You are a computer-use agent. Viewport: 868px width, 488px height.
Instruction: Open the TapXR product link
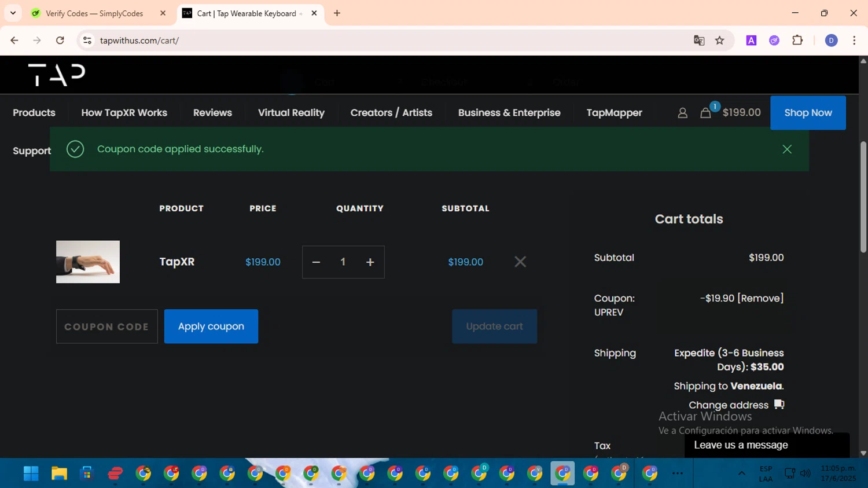pos(177,262)
